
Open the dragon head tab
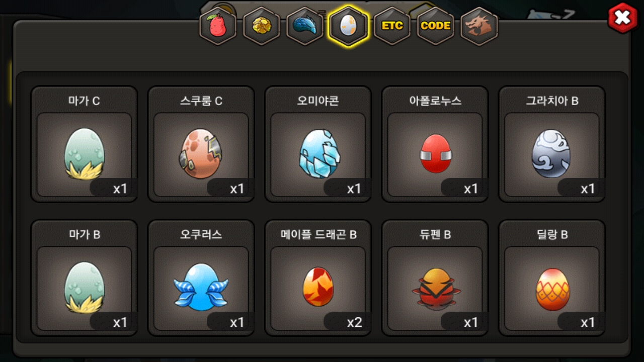pos(478,26)
